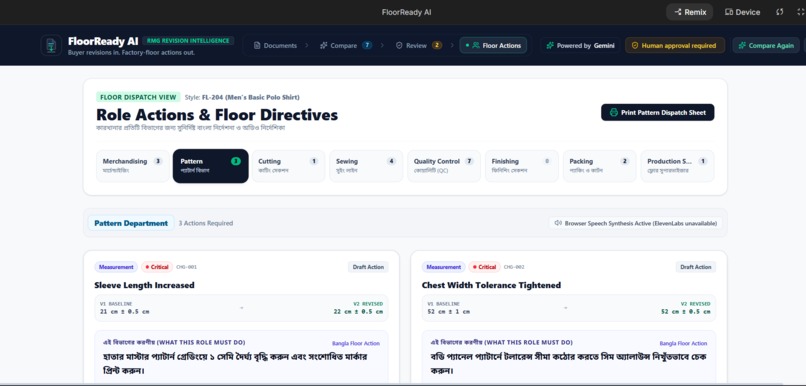Click the shield icon in Human approval badge
Viewport: 806px width, 386px height.
tap(635, 45)
